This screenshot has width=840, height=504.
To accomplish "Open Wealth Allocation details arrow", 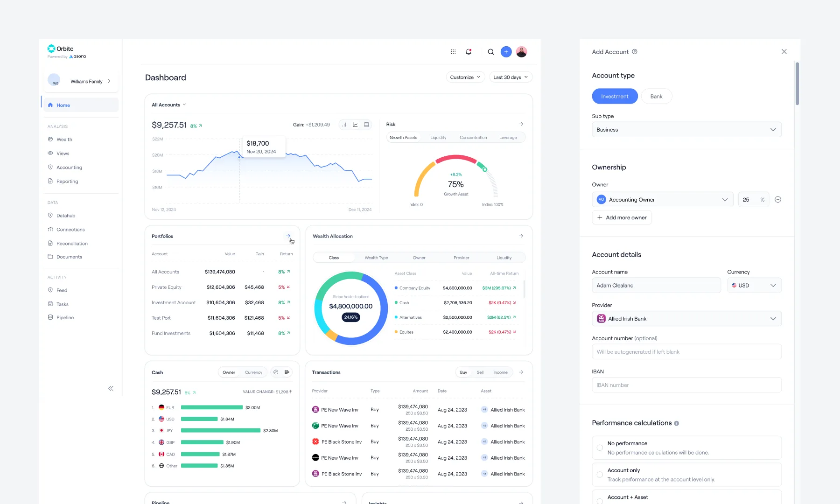I will tap(521, 236).
